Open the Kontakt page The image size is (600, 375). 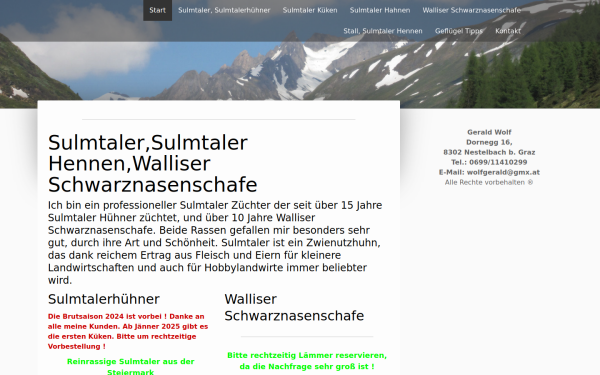508,31
